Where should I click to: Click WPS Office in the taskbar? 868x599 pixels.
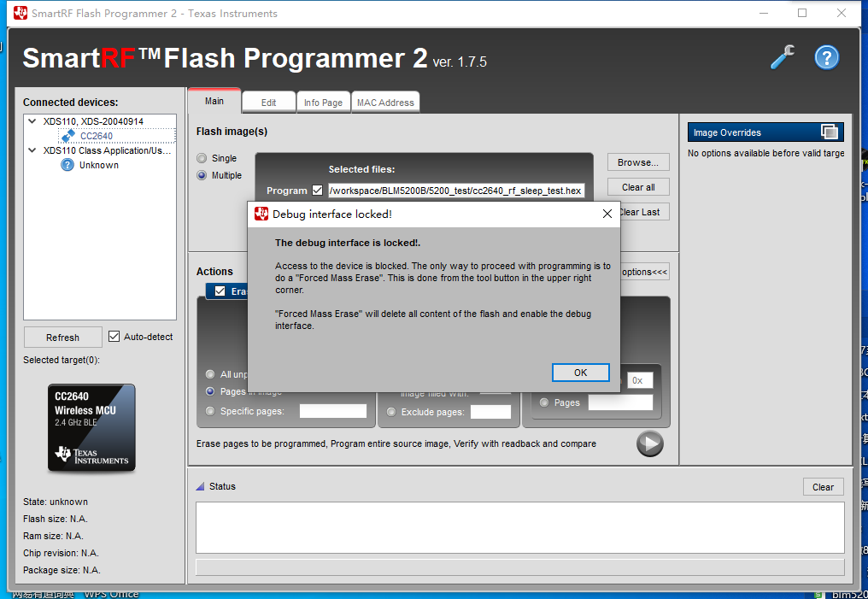(111, 594)
